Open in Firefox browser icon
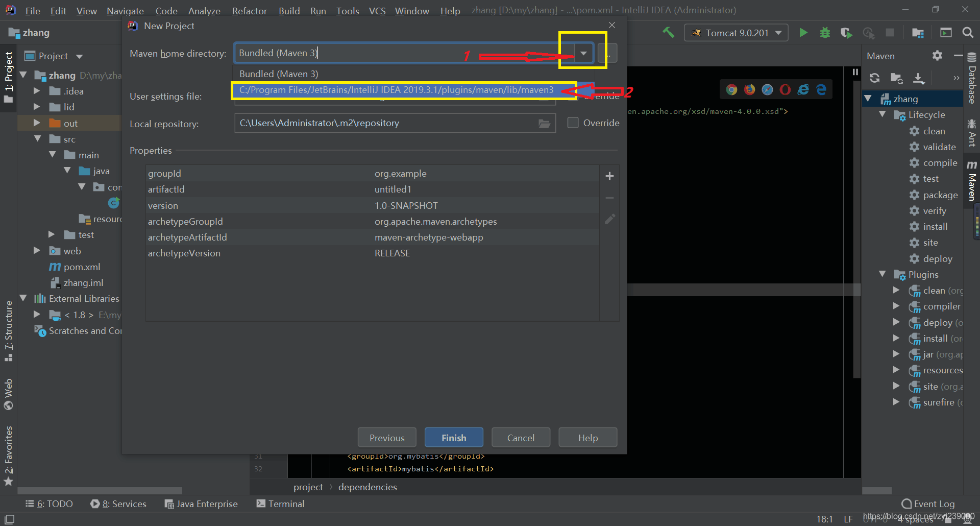This screenshot has width=980, height=526. pos(750,90)
